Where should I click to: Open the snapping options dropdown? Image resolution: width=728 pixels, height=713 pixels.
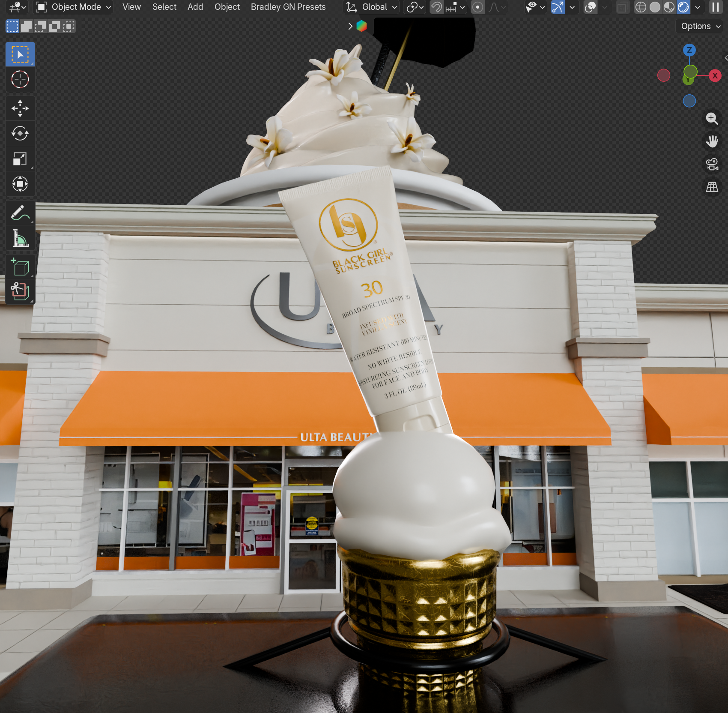[x=455, y=7]
